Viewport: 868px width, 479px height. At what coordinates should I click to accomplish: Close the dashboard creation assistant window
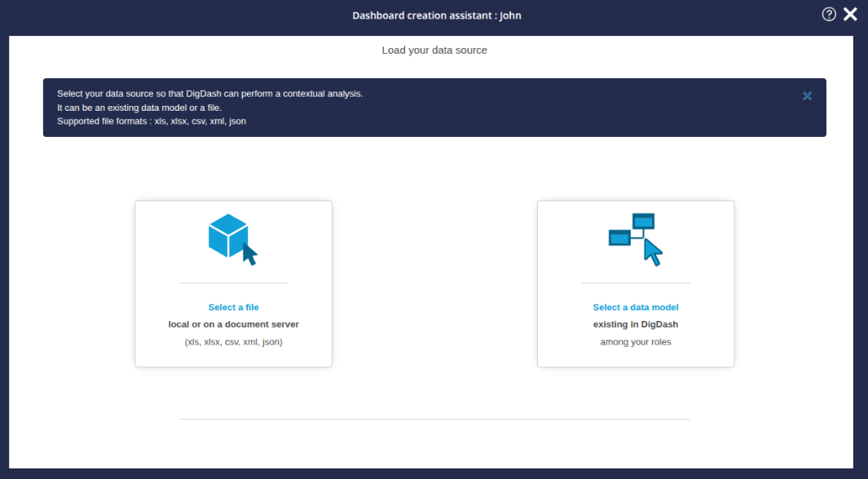850,14
